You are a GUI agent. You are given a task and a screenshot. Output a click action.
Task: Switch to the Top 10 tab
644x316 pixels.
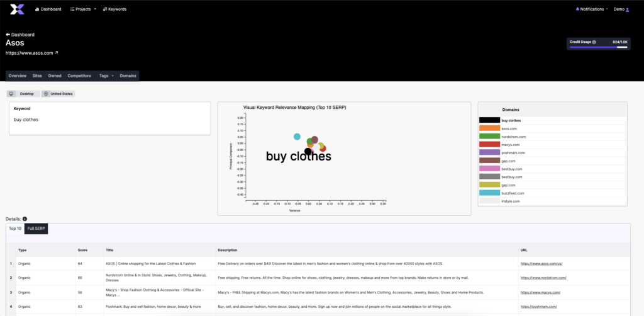click(x=15, y=229)
